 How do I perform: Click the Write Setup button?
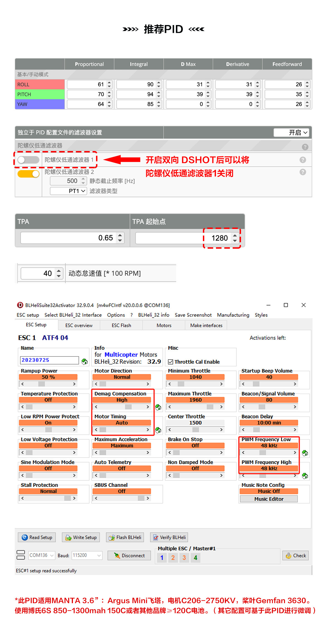81,537
